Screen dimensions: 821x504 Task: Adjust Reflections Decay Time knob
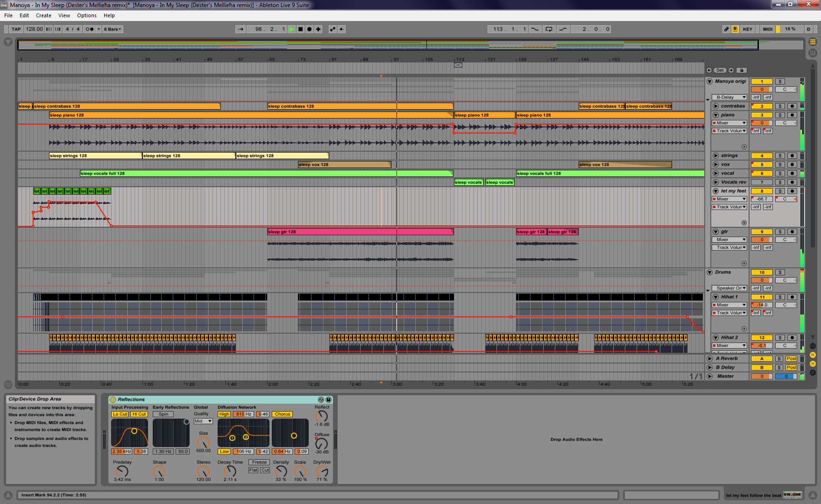pyautogui.click(x=230, y=471)
